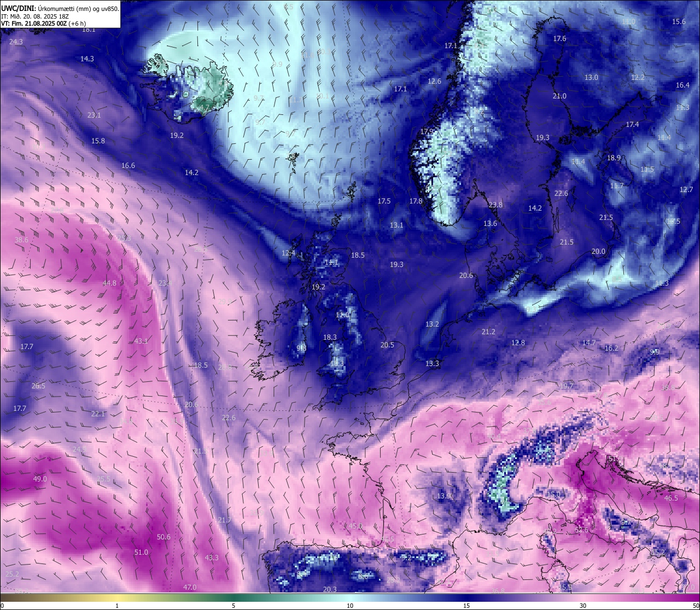Click the 20.0 value label
Image resolution: width=700 pixels, height=610 pixels.
pyautogui.click(x=598, y=251)
